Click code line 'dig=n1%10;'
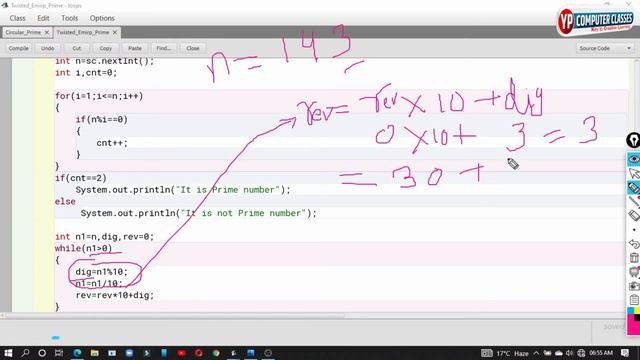Image resolution: width=640 pixels, height=360 pixels. [102, 272]
